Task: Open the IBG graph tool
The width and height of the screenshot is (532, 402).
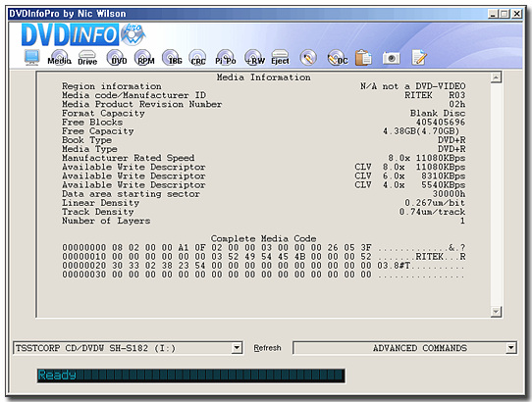Action: point(173,58)
